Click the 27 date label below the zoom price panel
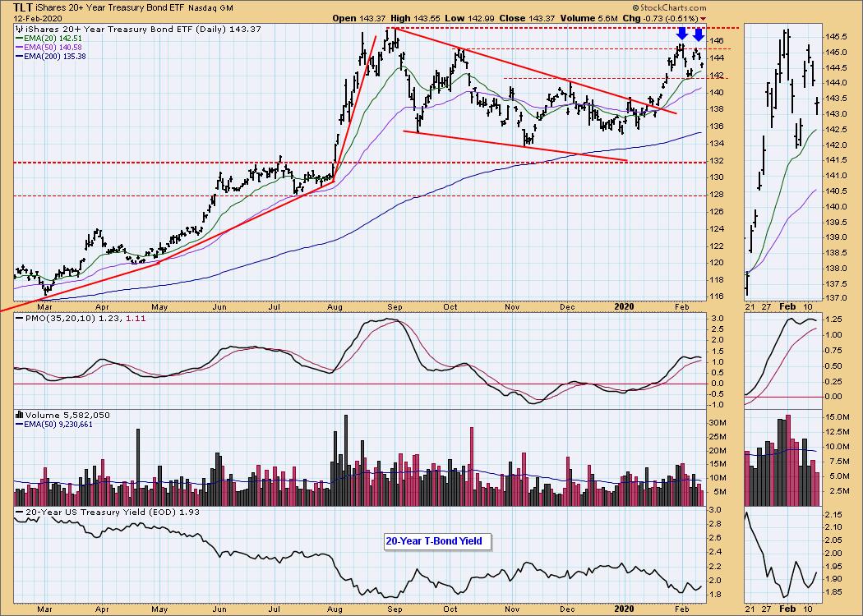Viewport: 863px width, 616px height. (x=767, y=307)
